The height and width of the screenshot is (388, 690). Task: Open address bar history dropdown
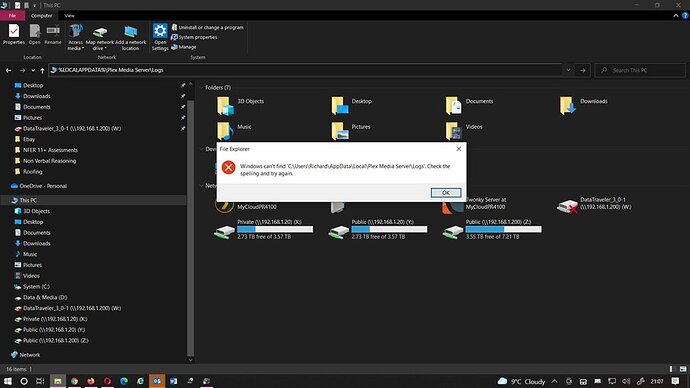click(x=568, y=70)
